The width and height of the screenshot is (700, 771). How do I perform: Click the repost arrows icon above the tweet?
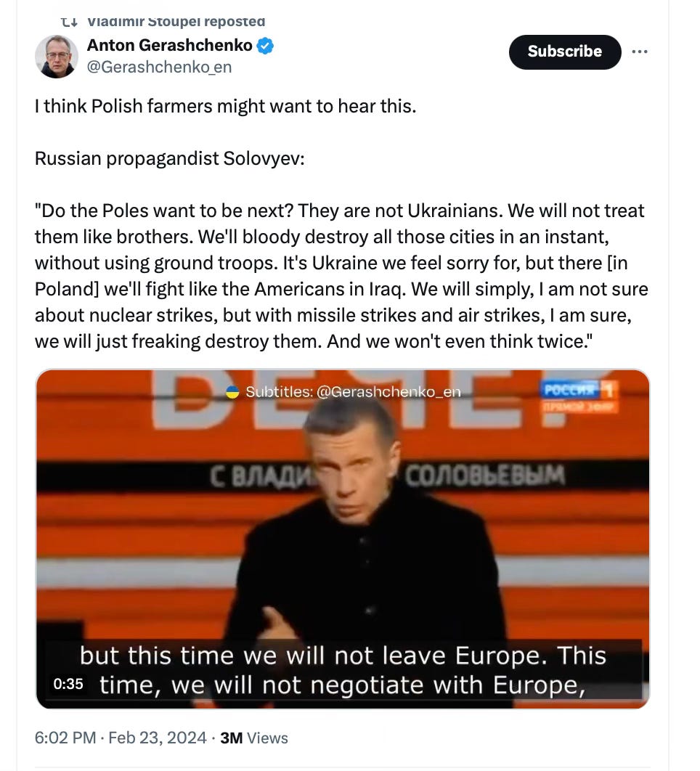point(69,21)
